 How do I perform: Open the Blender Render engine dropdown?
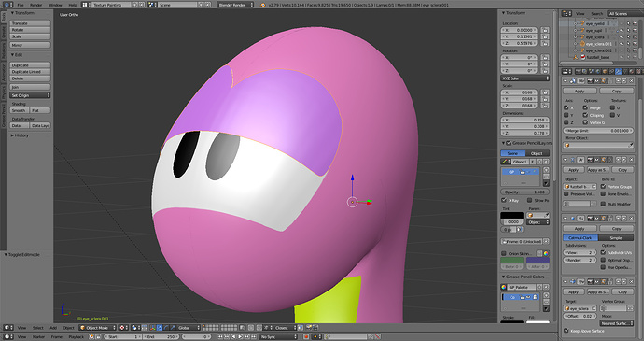pyautogui.click(x=235, y=5)
